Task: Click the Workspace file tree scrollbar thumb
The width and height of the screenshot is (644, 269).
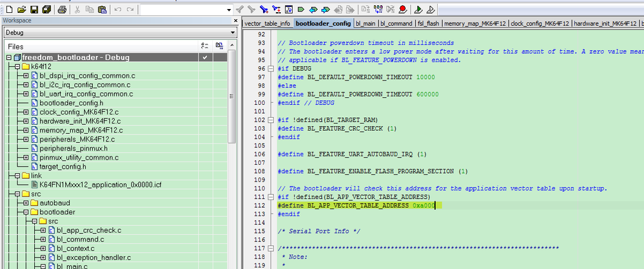Action: [x=231, y=97]
